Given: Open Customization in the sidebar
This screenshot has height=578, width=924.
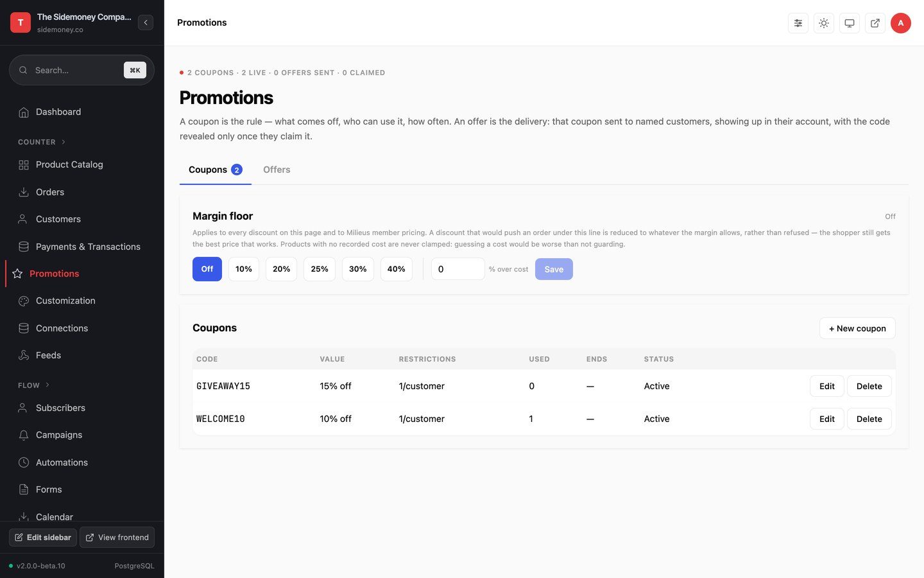Looking at the screenshot, I should pos(81,301).
